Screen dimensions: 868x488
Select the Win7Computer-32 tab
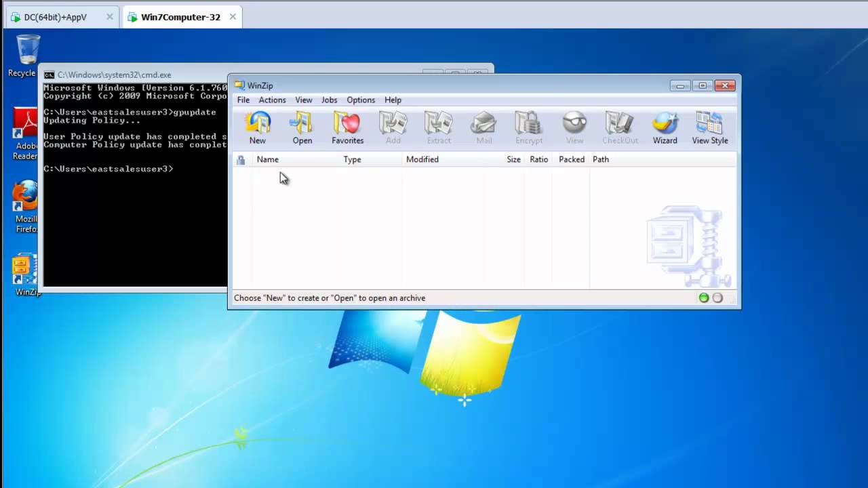(180, 17)
